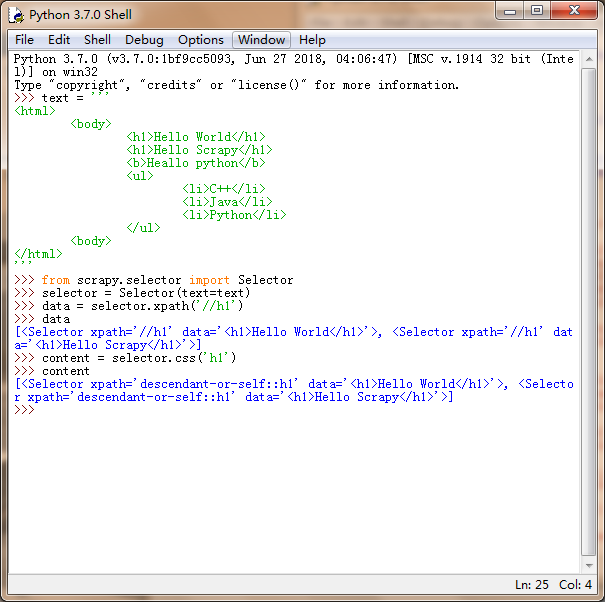Screen dimensions: 605x602
Task: Click the '<ul>' opening tag line
Action: [x=140, y=176]
